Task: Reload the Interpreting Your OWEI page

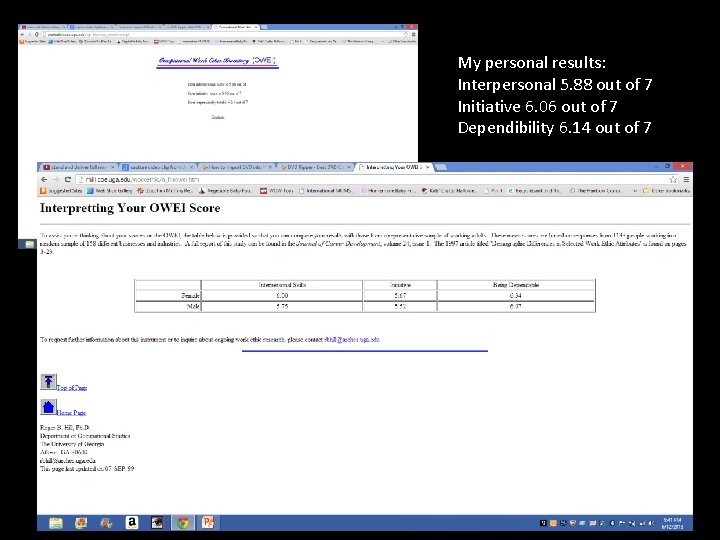Action: (x=68, y=180)
